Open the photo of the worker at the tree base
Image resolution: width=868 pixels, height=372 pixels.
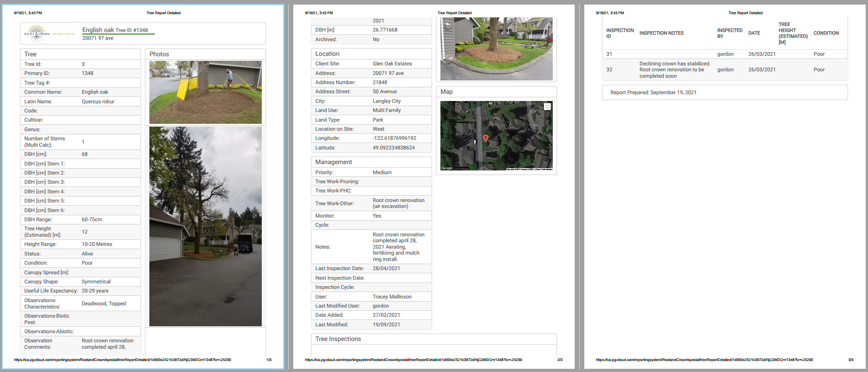point(206,92)
